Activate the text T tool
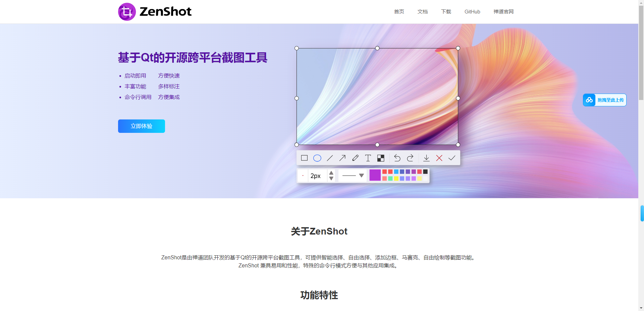This screenshot has width=644, height=311. point(368,158)
